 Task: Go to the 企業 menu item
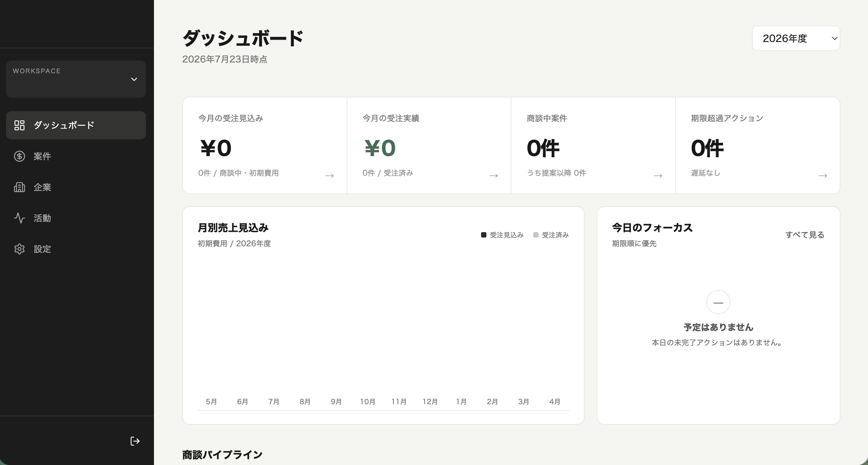point(76,187)
